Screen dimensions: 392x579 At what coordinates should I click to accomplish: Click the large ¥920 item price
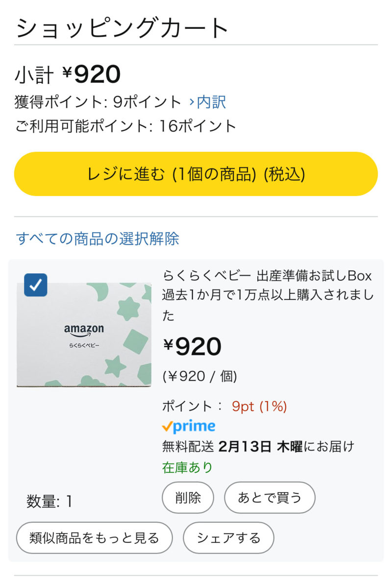point(192,347)
